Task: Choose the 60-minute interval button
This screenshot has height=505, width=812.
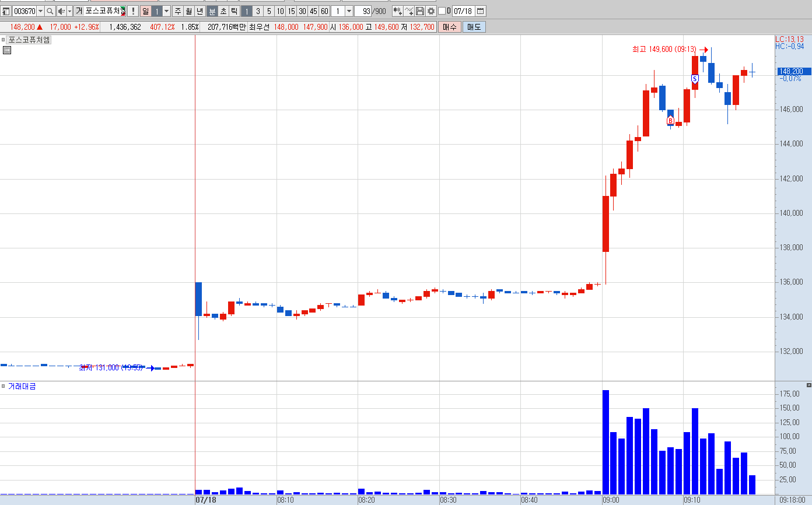Action: click(x=324, y=11)
